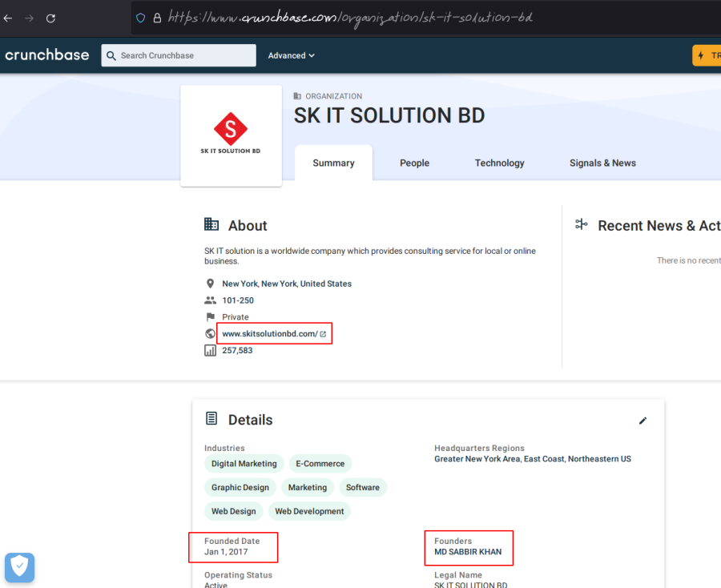
Task: Click the magnifier icon in search box
Action: tap(111, 55)
